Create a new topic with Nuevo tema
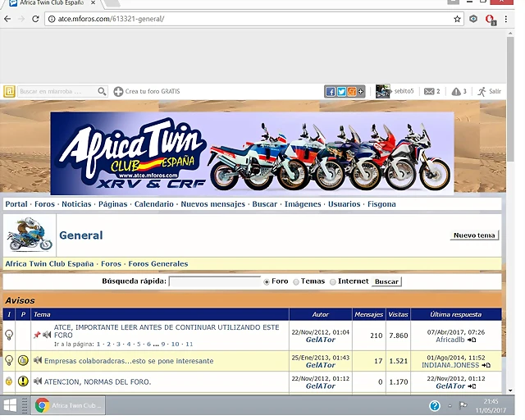This screenshot has height=420, width=525. click(474, 235)
